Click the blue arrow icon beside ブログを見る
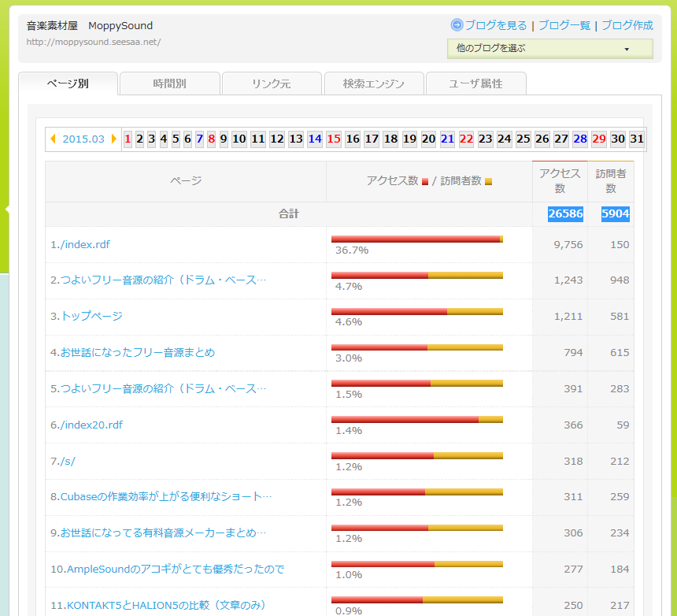This screenshot has height=616, width=677. click(x=457, y=25)
